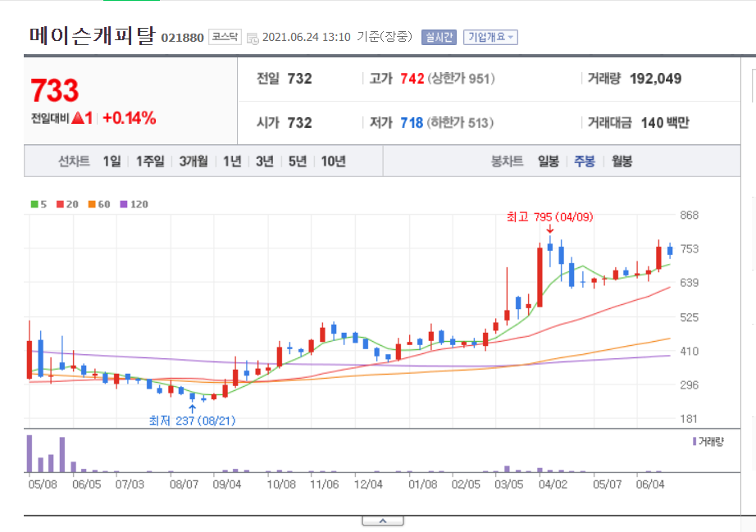This screenshot has width=756, height=532.
Task: Click the 코스닥 market badge
Action: pyautogui.click(x=225, y=37)
